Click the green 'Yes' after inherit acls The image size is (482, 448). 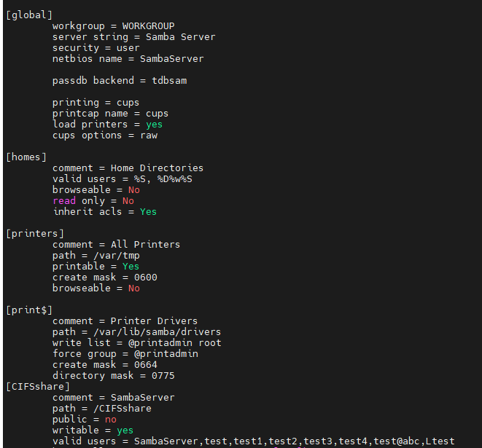point(148,211)
